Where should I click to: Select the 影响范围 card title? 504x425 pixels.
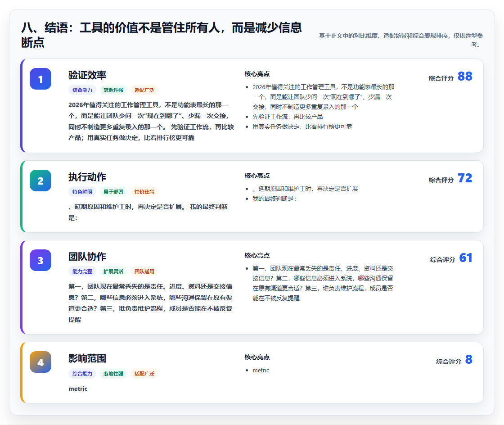(x=87, y=358)
